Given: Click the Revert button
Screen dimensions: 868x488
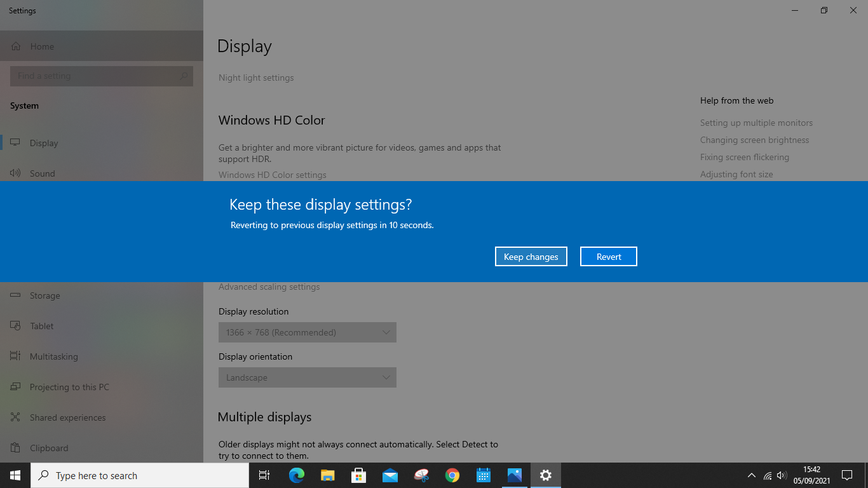Looking at the screenshot, I should point(608,256).
